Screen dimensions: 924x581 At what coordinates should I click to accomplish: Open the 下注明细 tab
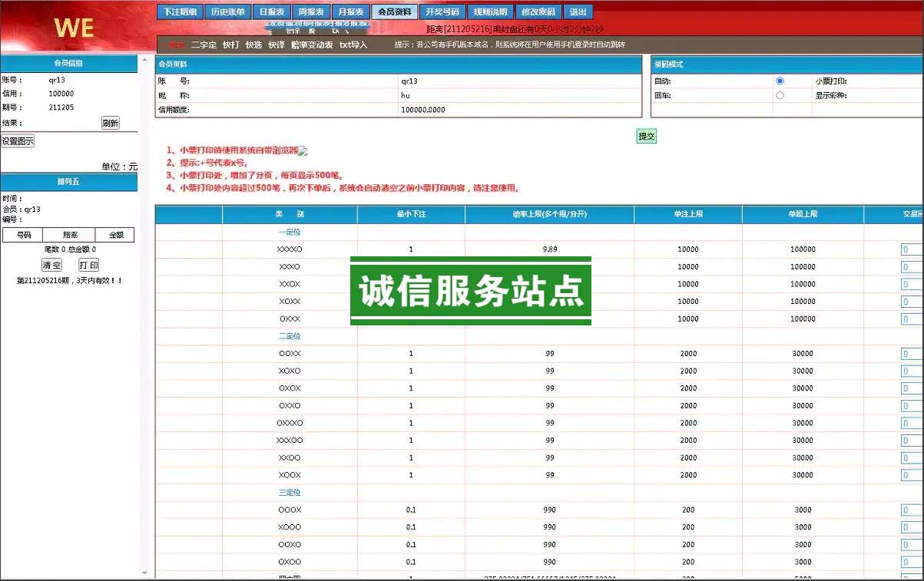pyautogui.click(x=181, y=12)
